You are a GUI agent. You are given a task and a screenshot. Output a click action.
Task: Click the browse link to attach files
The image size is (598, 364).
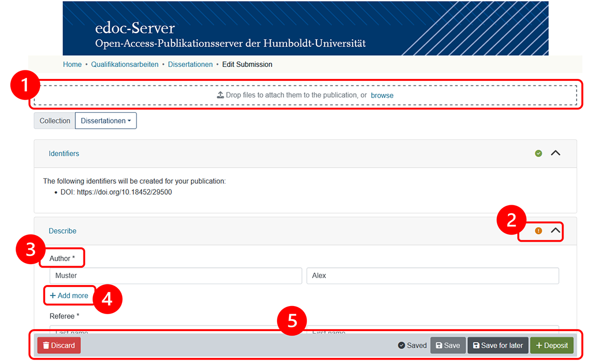382,95
